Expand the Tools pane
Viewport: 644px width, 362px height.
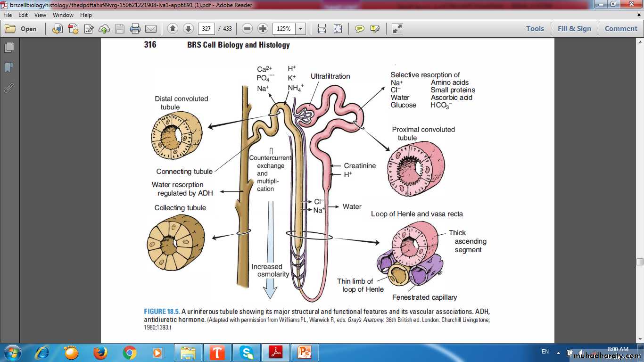535,29
